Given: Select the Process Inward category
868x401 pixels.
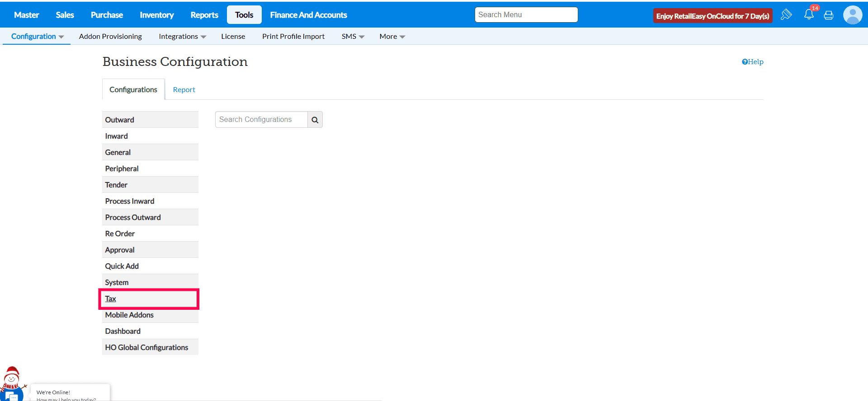Looking at the screenshot, I should [x=150, y=201].
